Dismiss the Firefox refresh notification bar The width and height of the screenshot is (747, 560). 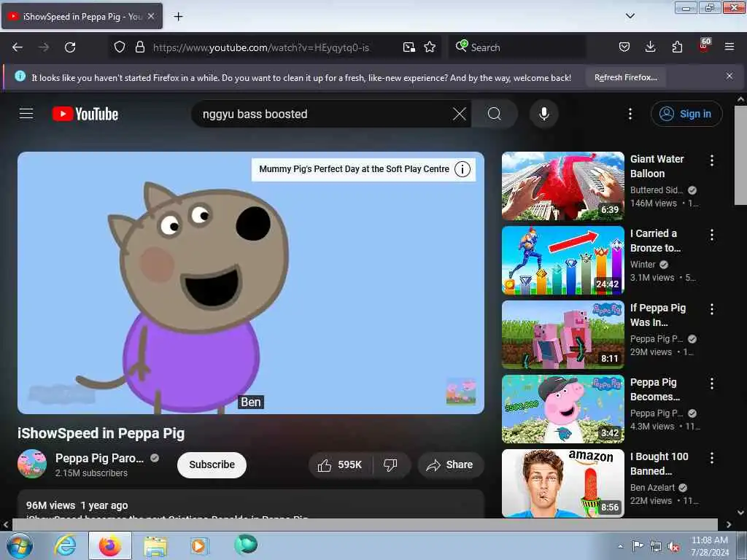(729, 76)
